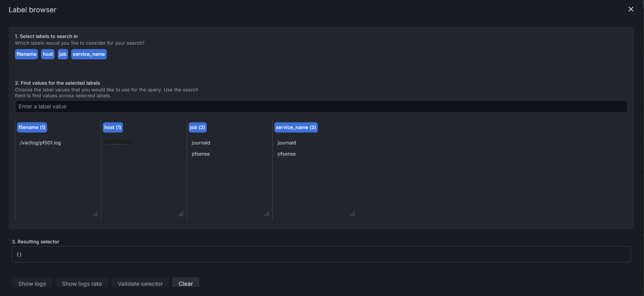The image size is (644, 296).
Task: Select journald in the job column
Action: [201, 143]
